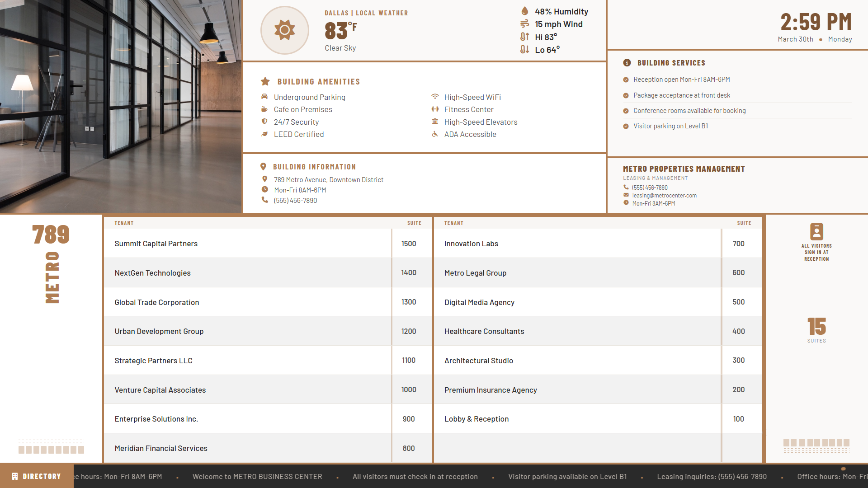Toggle the Reception open service checkmark

coord(626,79)
